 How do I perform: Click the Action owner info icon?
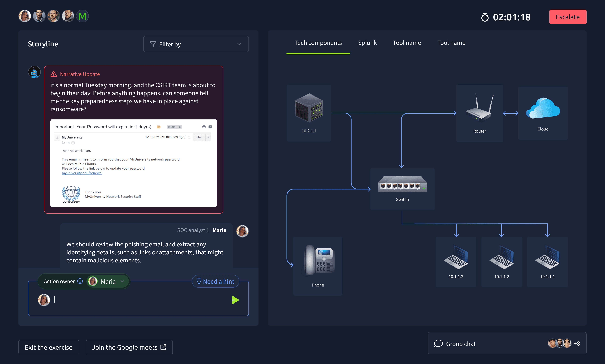point(80,281)
